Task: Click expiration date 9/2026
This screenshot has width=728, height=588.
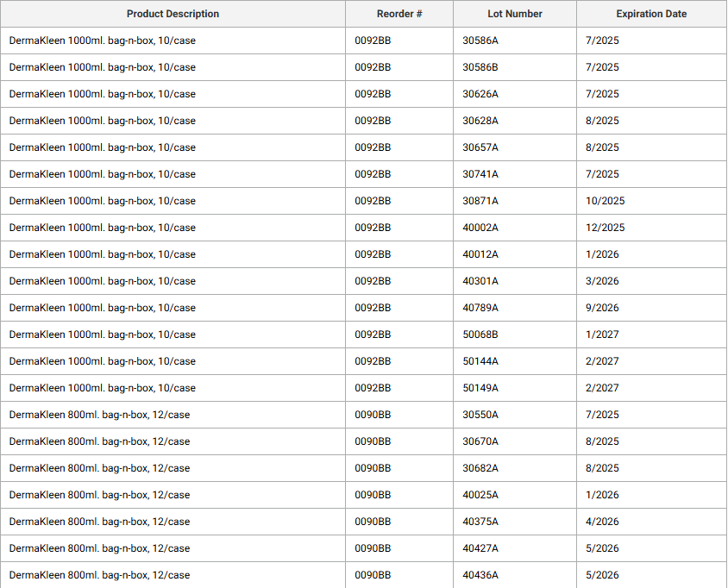Action: tap(602, 308)
